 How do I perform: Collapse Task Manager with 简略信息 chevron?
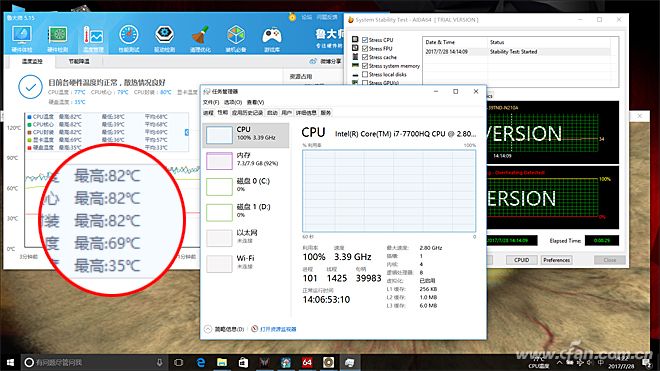coord(208,329)
